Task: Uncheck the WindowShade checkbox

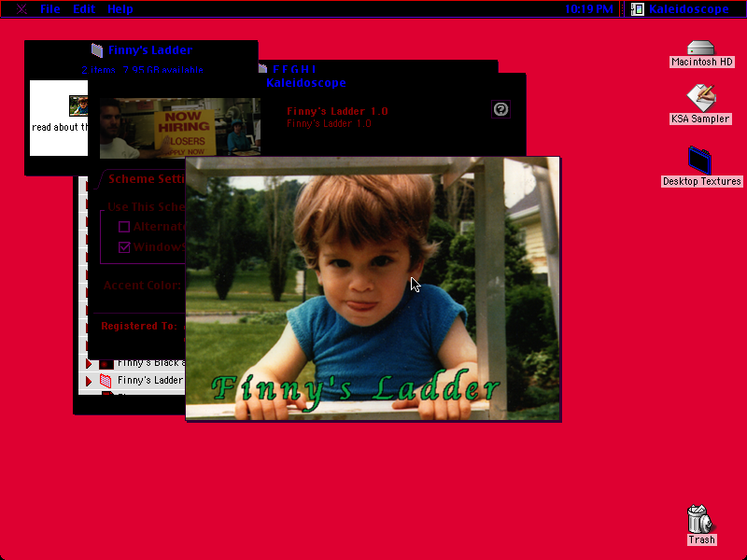Action: coord(124,247)
